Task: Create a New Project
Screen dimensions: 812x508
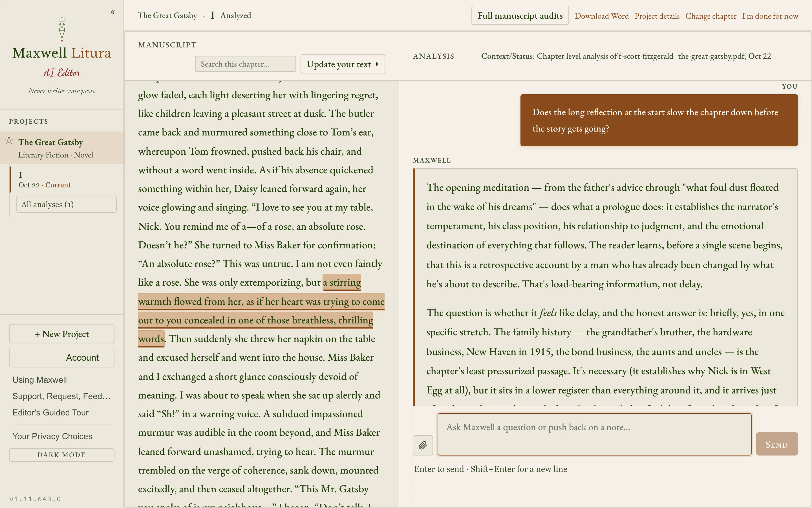Action: [62, 334]
